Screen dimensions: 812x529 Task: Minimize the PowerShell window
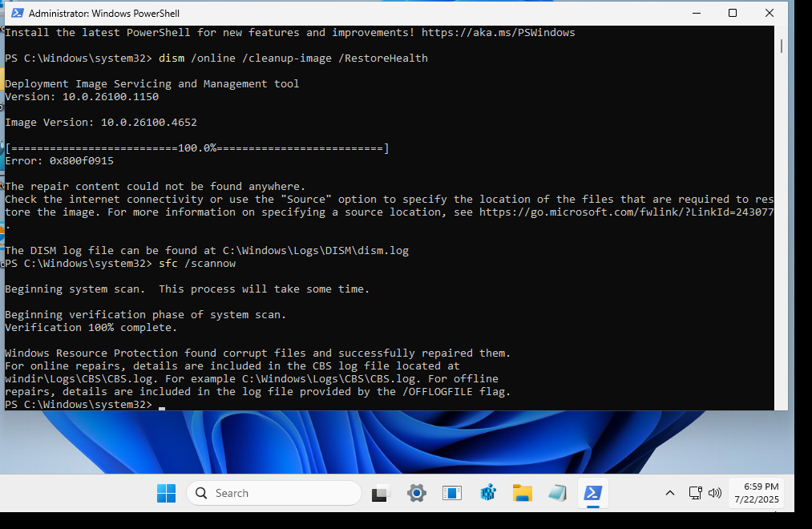(x=697, y=13)
